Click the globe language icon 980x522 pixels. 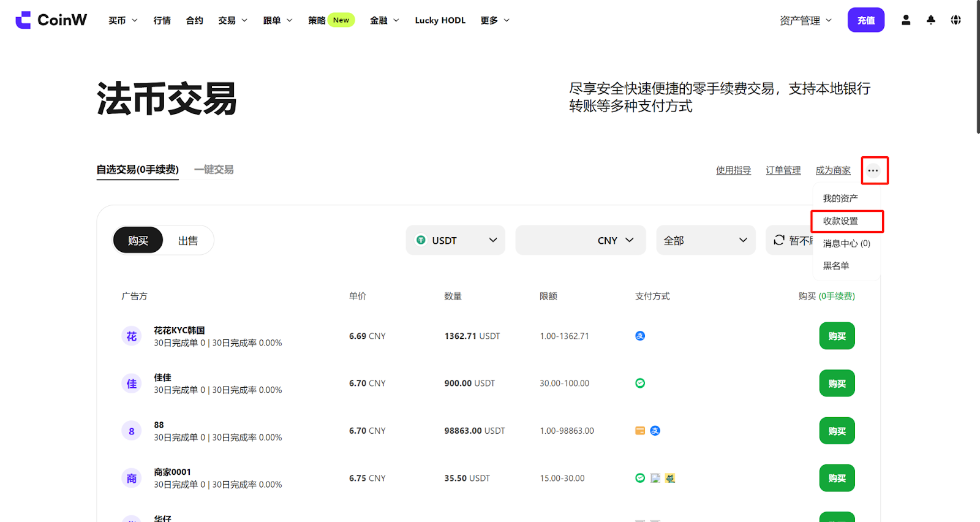[956, 20]
